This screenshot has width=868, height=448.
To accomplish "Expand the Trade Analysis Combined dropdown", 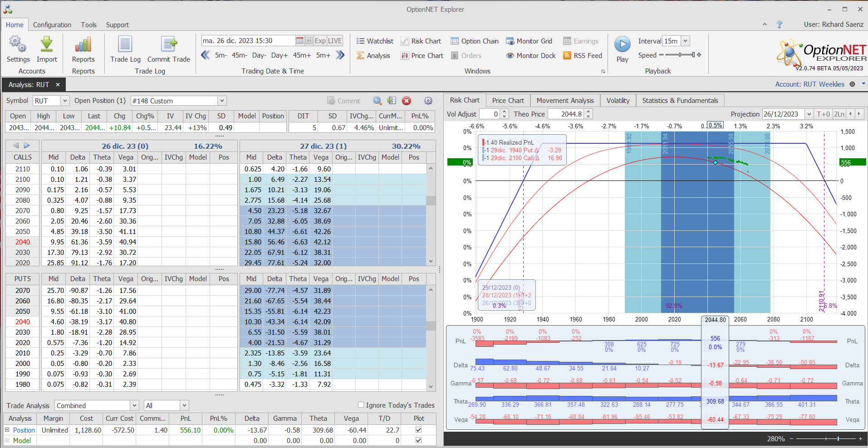I will pyautogui.click(x=134, y=405).
